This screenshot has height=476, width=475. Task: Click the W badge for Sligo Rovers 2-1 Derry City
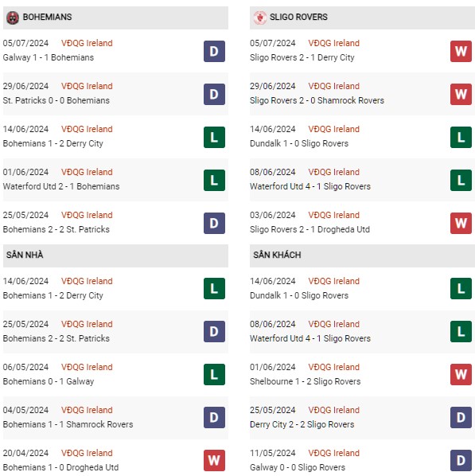pos(461,51)
